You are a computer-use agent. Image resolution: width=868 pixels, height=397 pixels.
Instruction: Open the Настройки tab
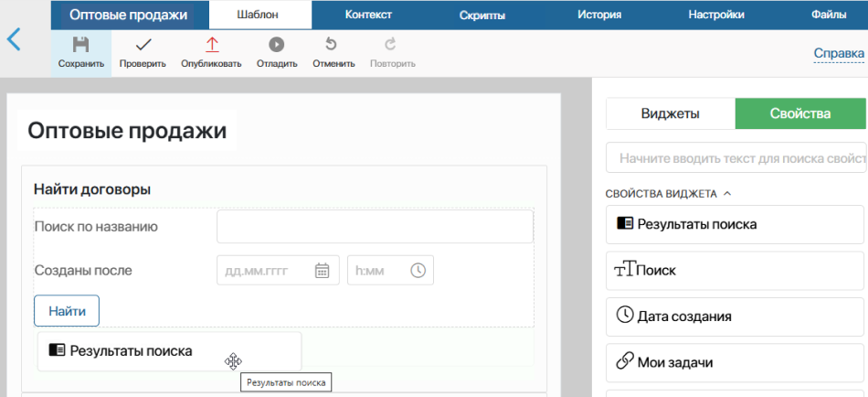[x=716, y=15]
